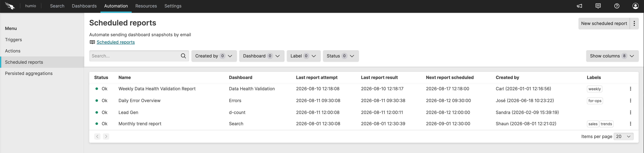Screen dimensions: 644x153
Task: Open more options beside New scheduled report
Action: (x=634, y=24)
